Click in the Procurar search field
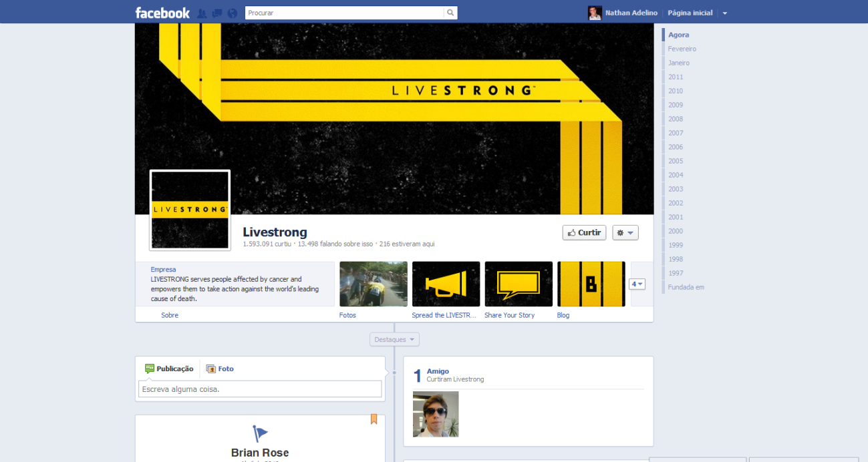 point(344,13)
